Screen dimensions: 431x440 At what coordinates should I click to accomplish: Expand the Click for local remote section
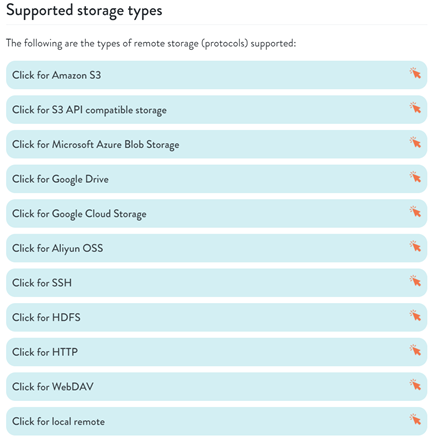point(216,422)
